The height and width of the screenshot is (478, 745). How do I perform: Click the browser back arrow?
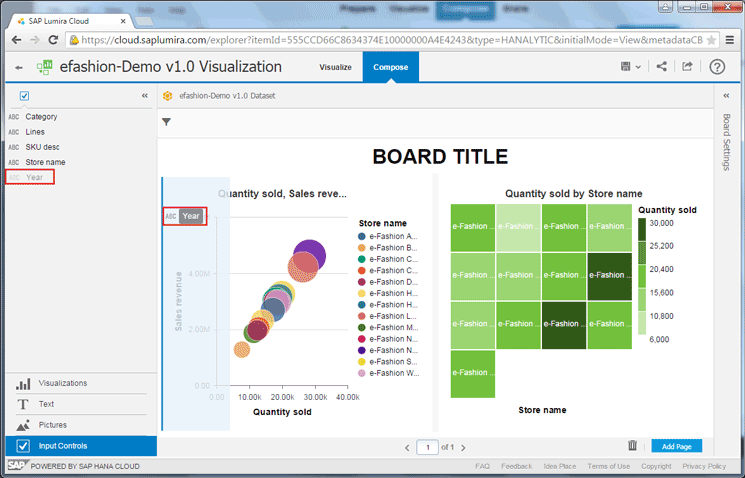[x=16, y=40]
